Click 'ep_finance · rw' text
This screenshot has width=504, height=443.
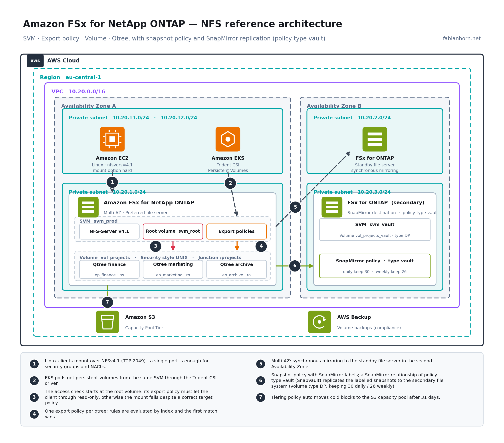pos(109,275)
